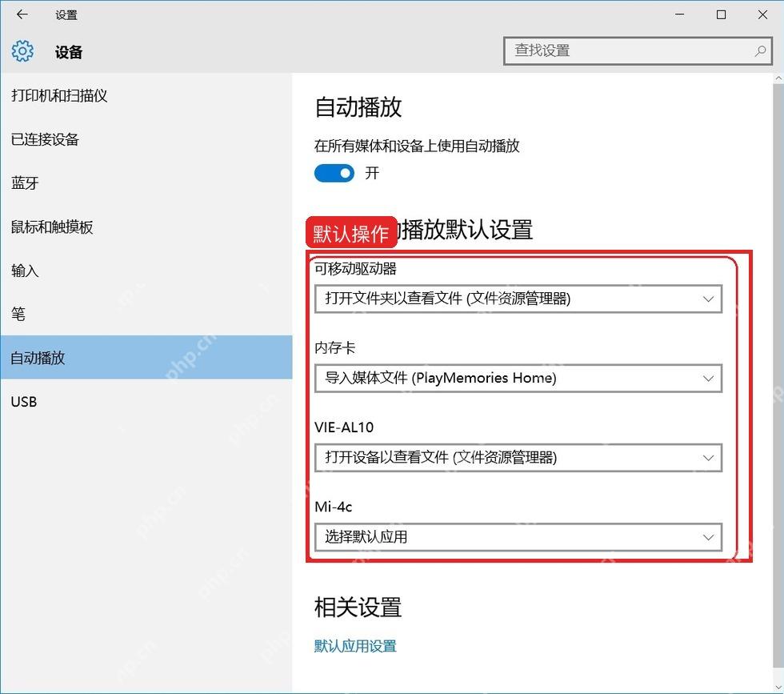Viewport: 784px width, 694px height.
Task: Select 打印机和扫描仪 in the sidebar
Action: (146, 95)
